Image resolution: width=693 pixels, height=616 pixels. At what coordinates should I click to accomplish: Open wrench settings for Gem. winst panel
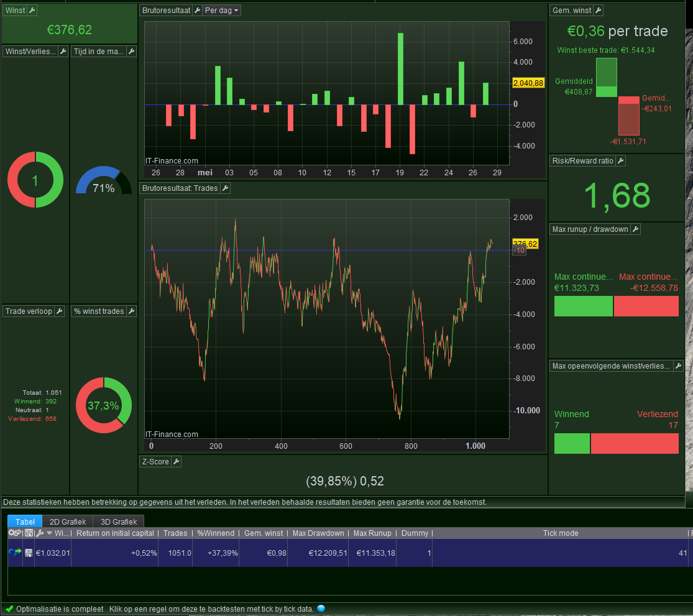(x=599, y=10)
